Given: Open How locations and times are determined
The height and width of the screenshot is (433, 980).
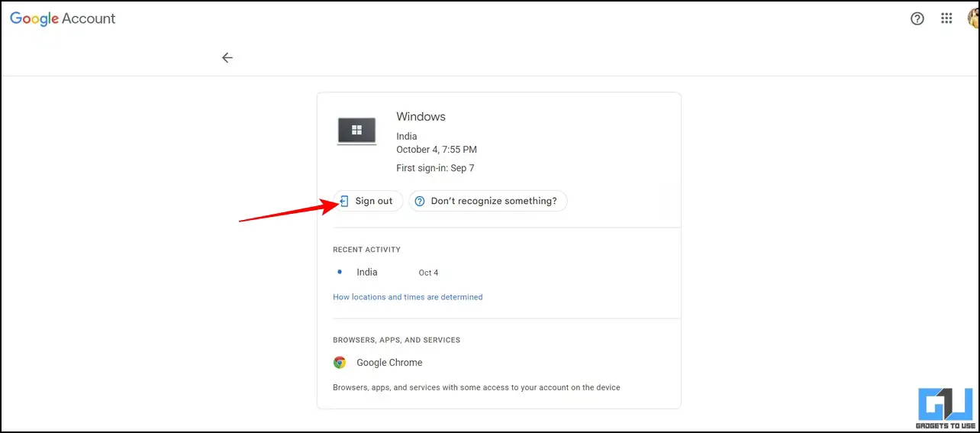Looking at the screenshot, I should point(408,297).
